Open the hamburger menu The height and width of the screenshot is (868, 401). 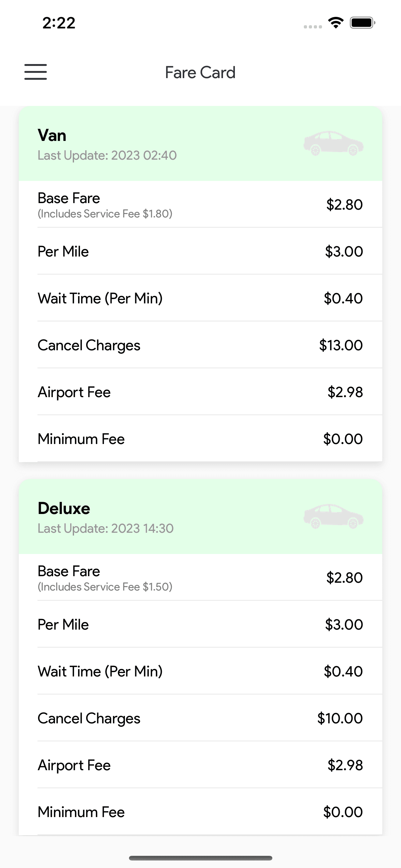pyautogui.click(x=35, y=72)
